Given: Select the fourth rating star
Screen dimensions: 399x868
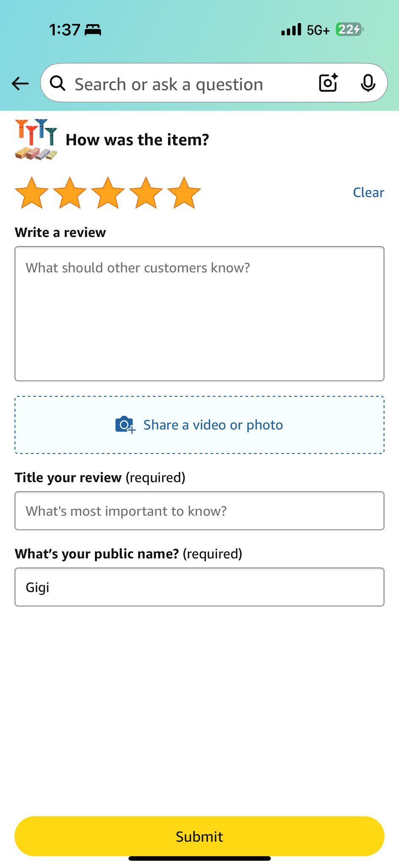Looking at the screenshot, I should tap(146, 193).
